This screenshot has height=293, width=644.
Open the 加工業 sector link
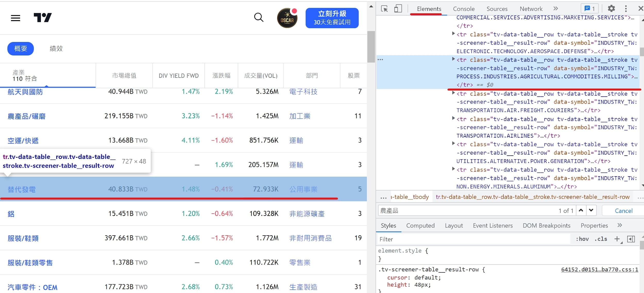pos(300,116)
